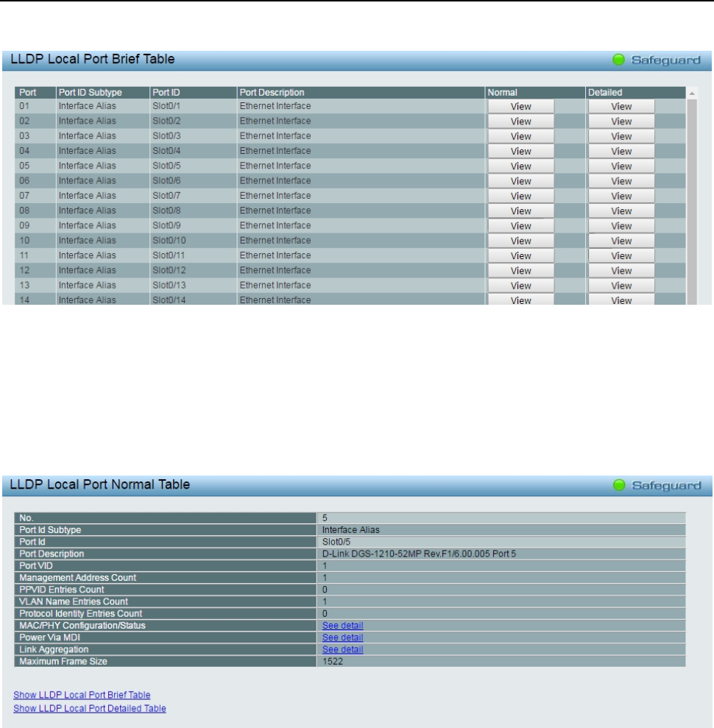Click the Safeguard green indicator in Brief Table header
Viewport: 714px width, 728px height.
[x=618, y=60]
